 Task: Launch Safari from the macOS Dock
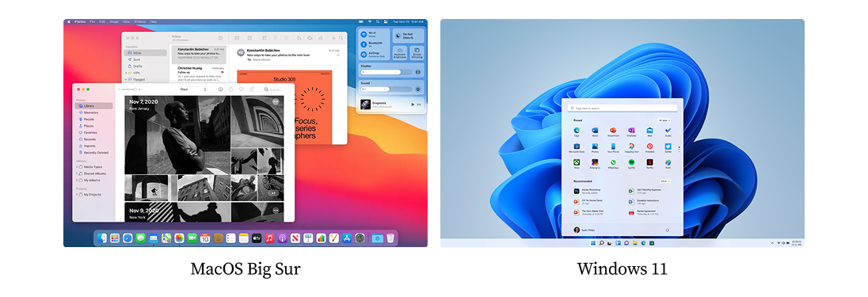128,238
